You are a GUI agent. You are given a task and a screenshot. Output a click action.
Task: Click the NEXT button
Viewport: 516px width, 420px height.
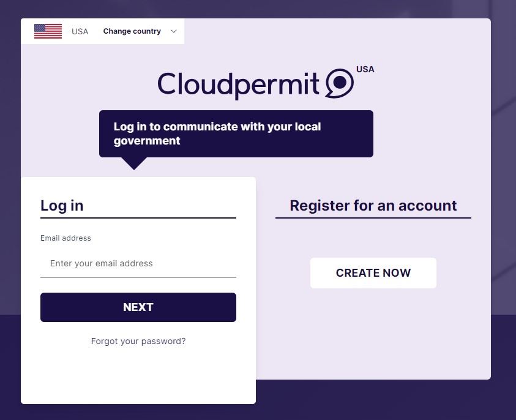pos(138,307)
